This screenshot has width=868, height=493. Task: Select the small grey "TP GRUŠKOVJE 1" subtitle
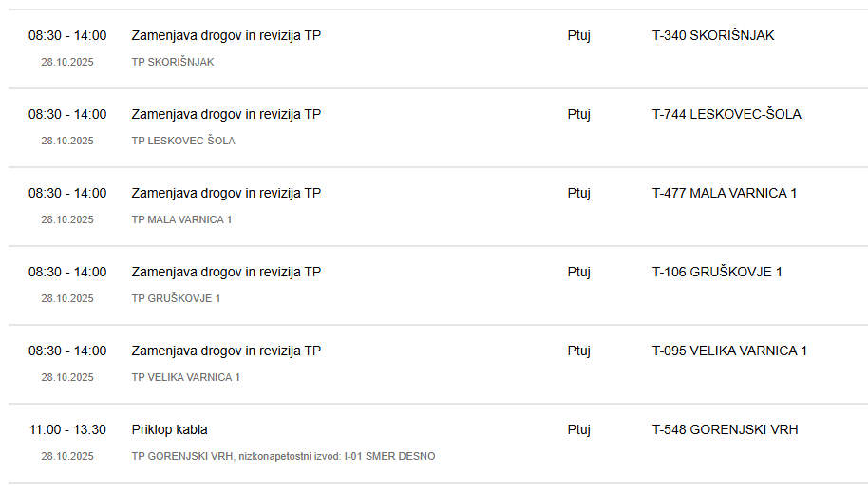[176, 299]
